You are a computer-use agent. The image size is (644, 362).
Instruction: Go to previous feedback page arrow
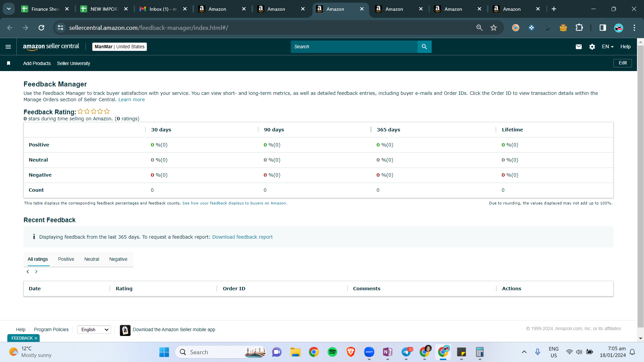(x=28, y=271)
